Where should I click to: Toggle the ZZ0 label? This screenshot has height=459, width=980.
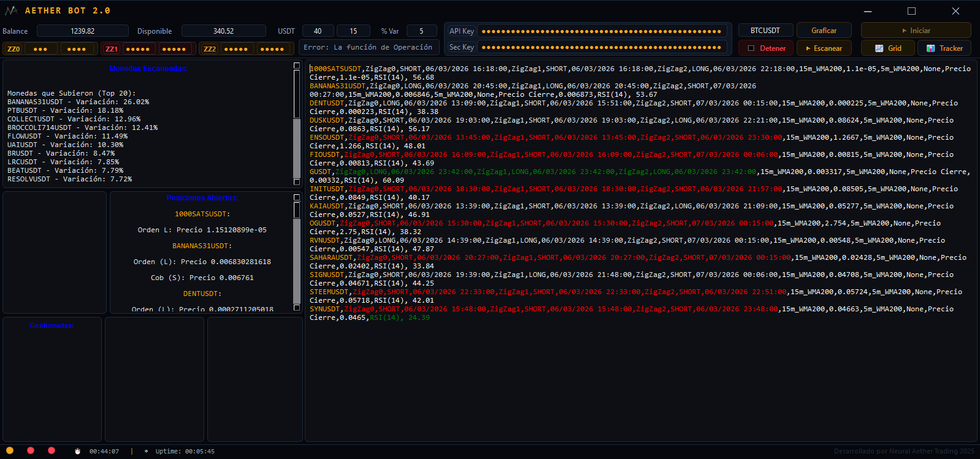click(x=13, y=49)
